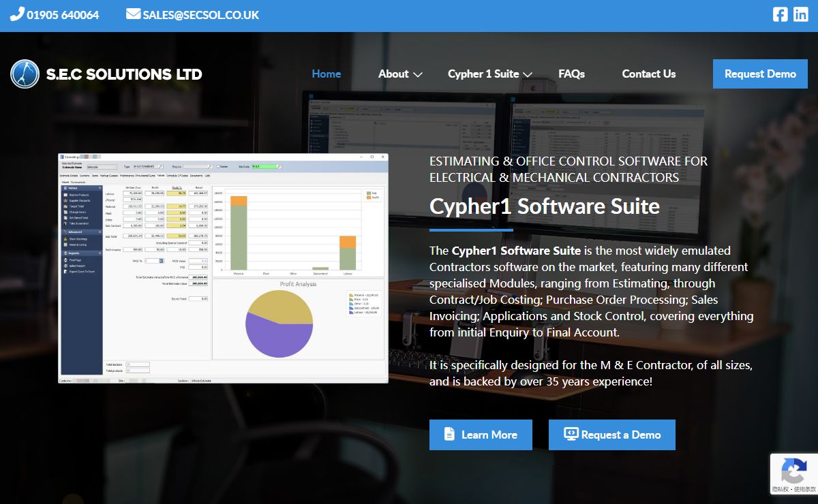Call the number 01905 640064
This screenshot has width=818, height=504.
tap(63, 15)
